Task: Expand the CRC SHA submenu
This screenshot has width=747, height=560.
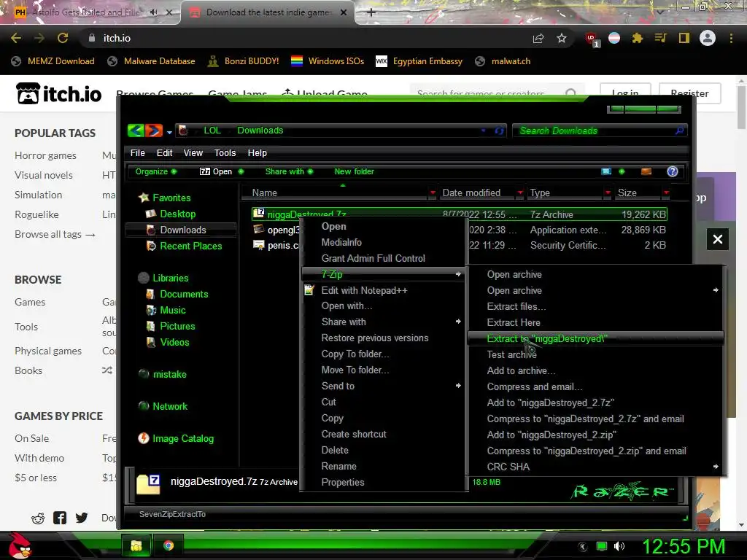Action: point(716,467)
